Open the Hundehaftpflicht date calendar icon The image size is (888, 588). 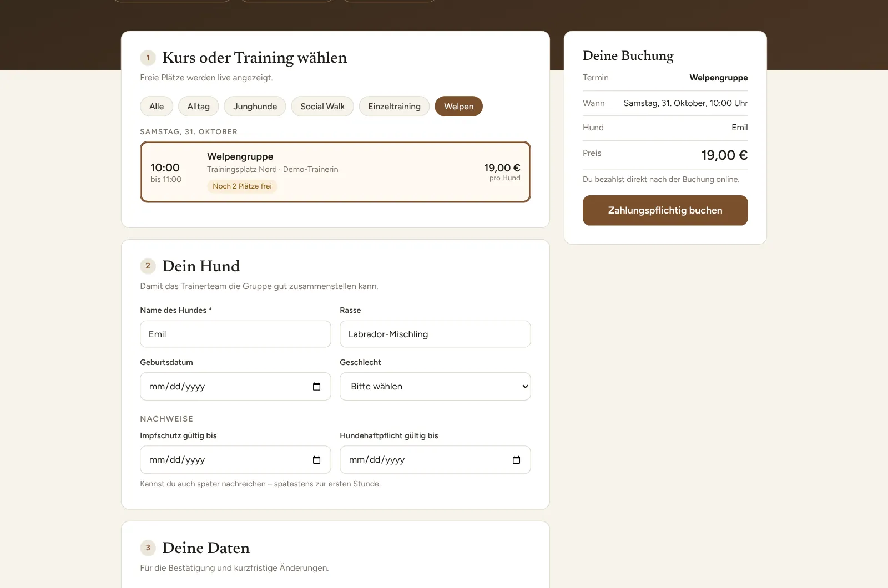point(516,460)
